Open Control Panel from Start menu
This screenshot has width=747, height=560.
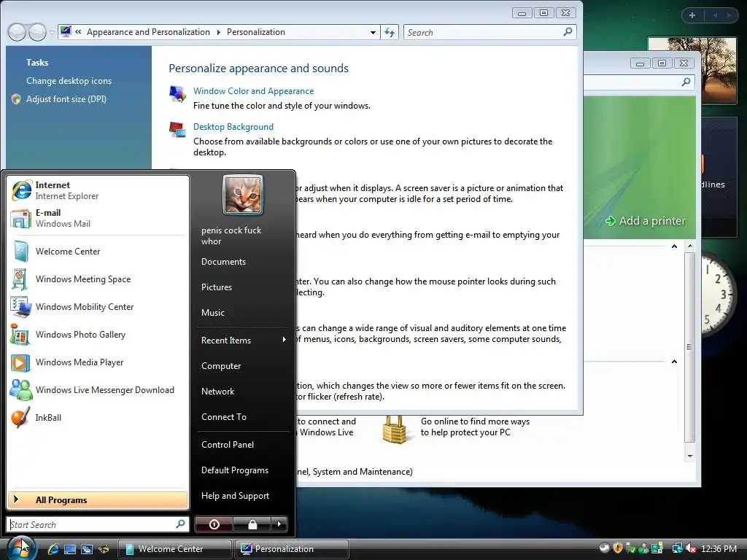[x=228, y=444]
